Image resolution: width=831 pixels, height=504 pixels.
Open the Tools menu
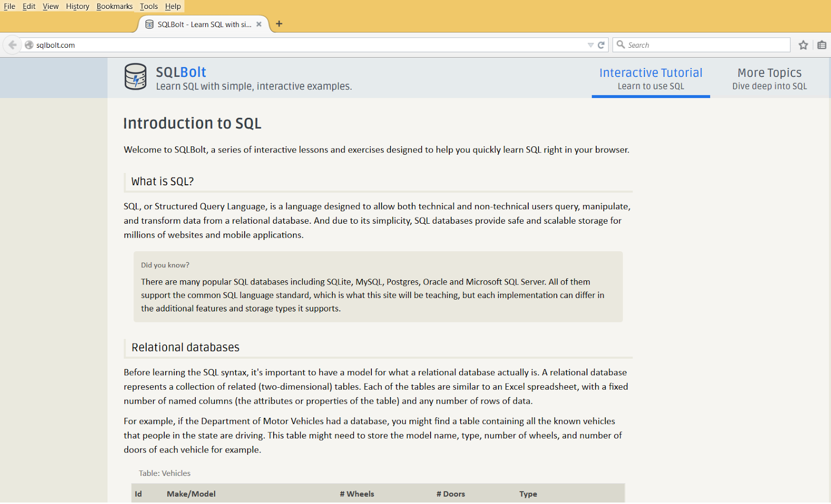pos(149,6)
